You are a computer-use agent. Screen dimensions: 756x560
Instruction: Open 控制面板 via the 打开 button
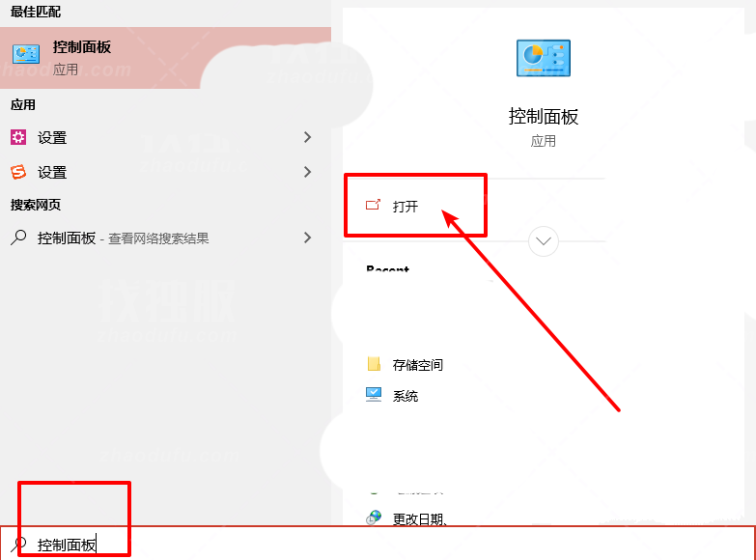coord(406,206)
